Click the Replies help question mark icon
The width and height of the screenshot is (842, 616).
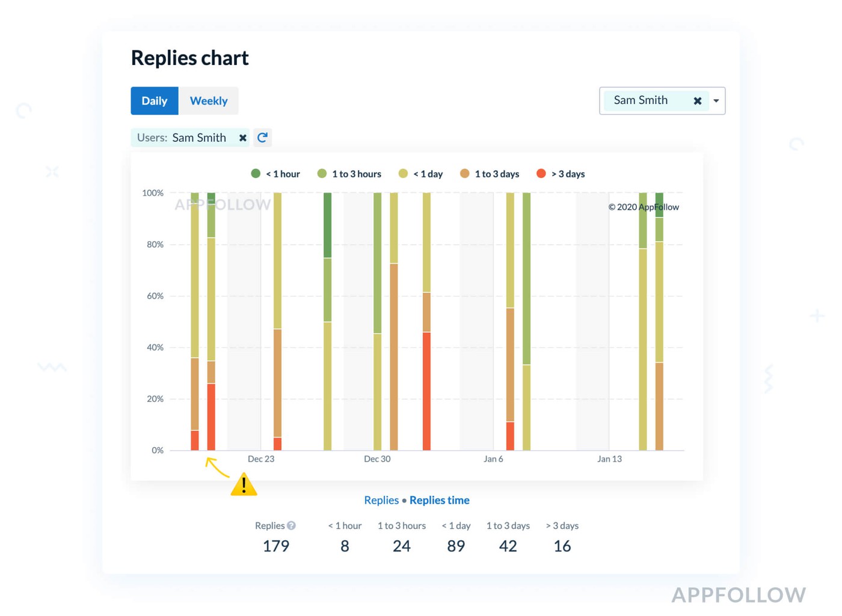click(x=292, y=526)
